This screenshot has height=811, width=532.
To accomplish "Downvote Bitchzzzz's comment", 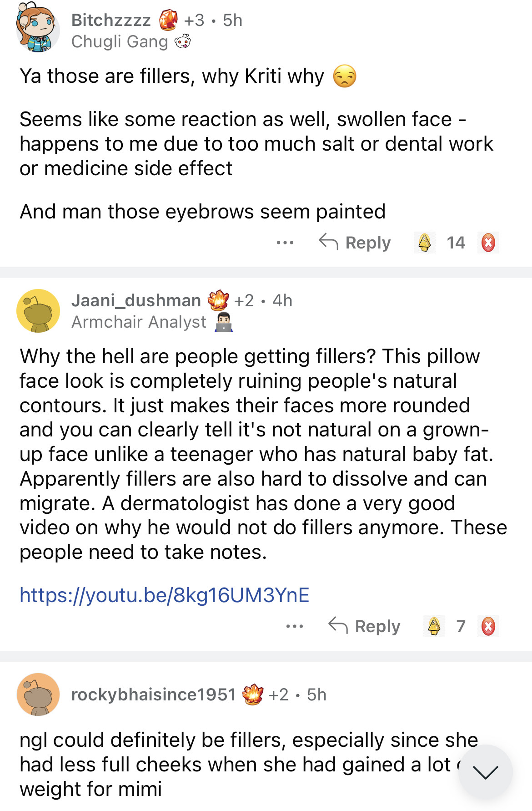I will click(488, 243).
